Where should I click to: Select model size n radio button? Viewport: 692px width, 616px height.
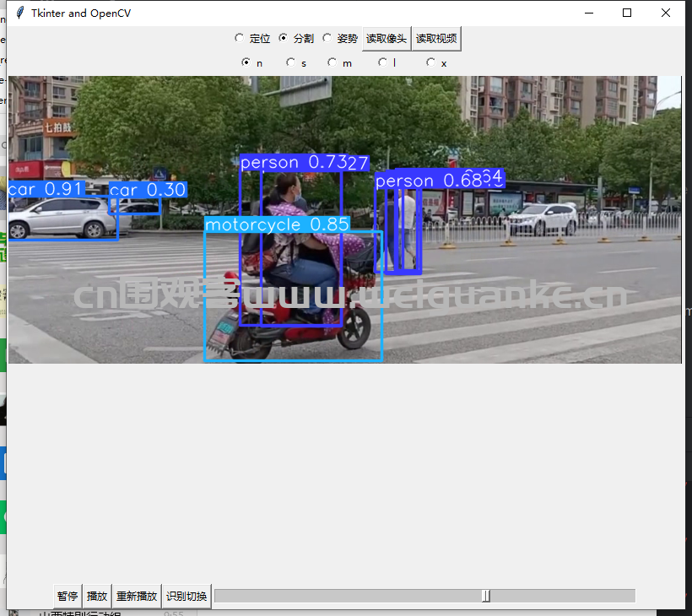251,62
